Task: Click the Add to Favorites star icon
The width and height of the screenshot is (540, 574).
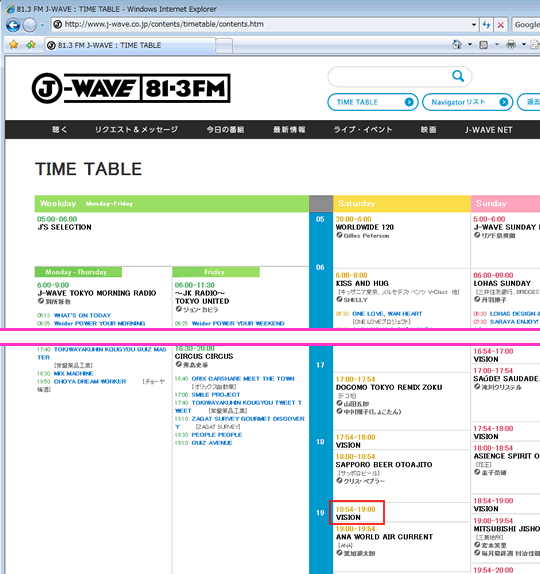Action: point(31,45)
